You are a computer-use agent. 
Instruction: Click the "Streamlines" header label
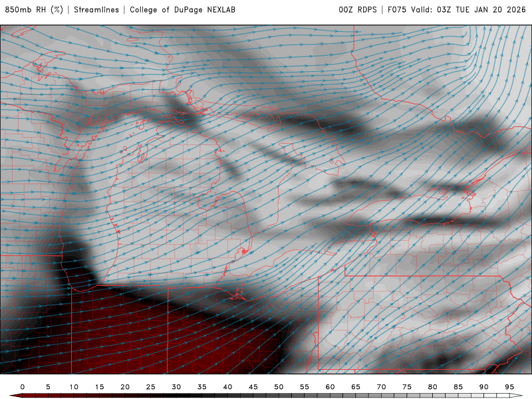[96, 10]
